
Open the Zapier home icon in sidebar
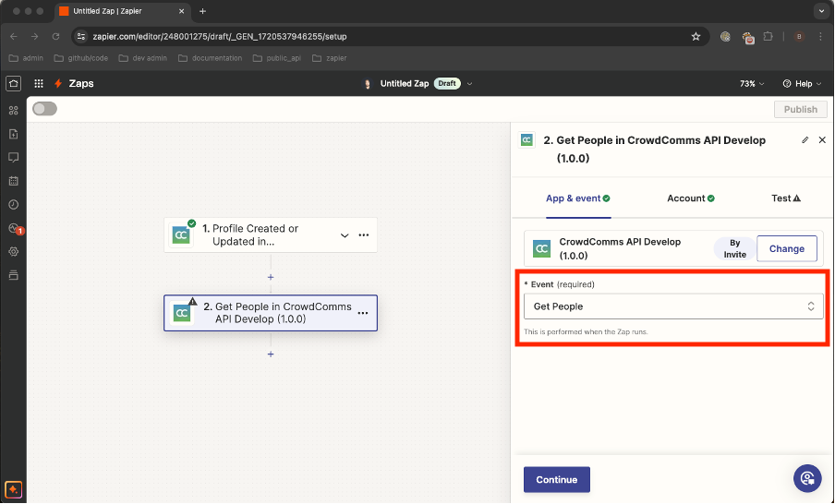click(x=13, y=83)
